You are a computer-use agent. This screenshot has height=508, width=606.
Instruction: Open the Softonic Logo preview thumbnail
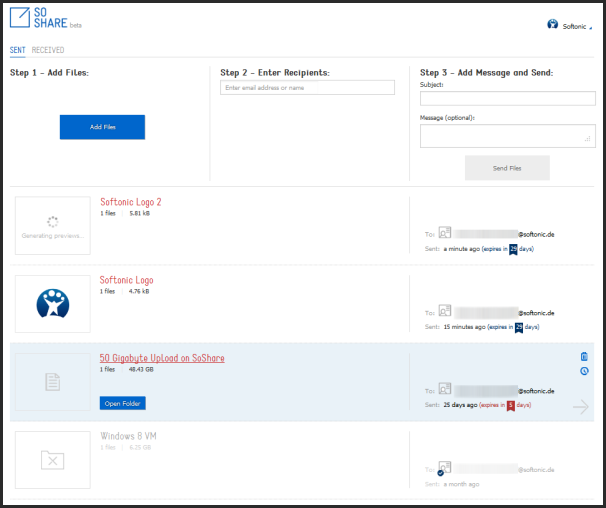[53, 304]
